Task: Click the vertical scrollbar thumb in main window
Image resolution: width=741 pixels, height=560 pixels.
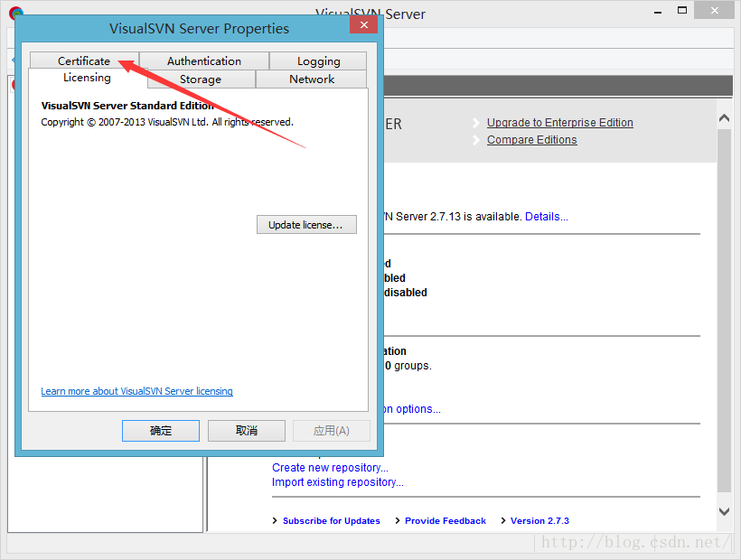Action: click(724, 311)
